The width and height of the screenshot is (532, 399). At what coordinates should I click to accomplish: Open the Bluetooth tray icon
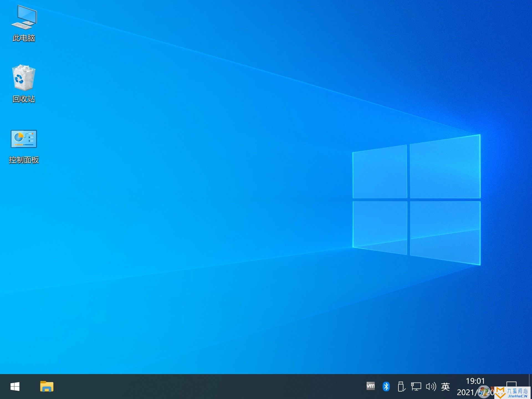386,387
